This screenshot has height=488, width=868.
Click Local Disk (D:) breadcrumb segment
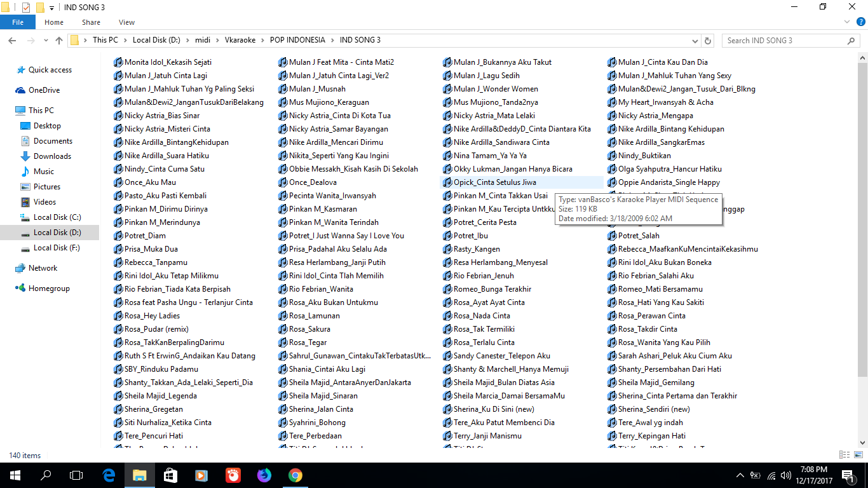(x=156, y=40)
